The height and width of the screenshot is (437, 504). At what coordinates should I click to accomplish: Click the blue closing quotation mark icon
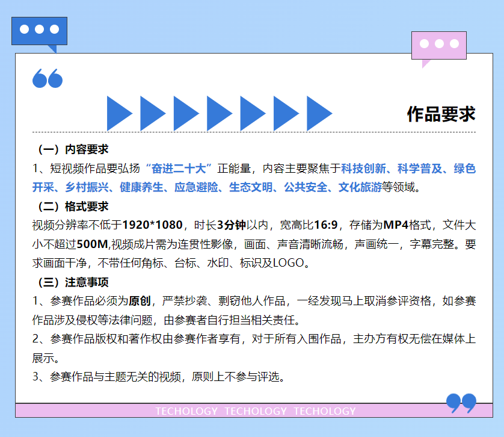click(x=461, y=403)
